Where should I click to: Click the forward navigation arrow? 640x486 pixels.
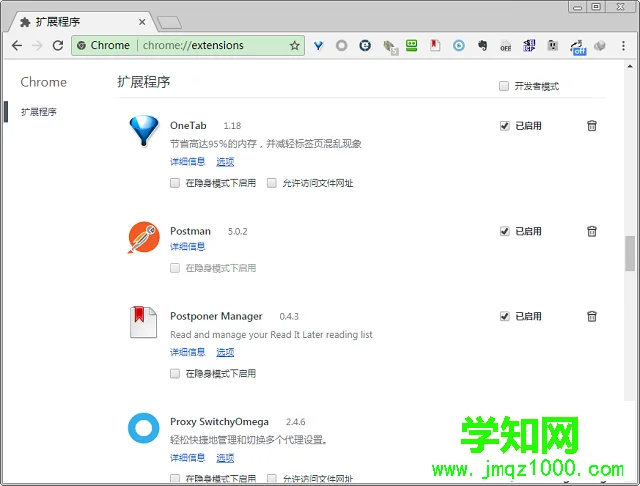click(37, 45)
